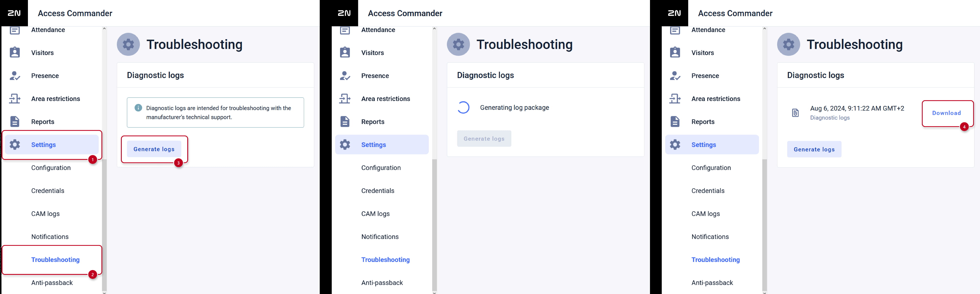Click sidebar scrollbar thumb in left panel
Image resolution: width=980 pixels, height=294 pixels.
104,225
